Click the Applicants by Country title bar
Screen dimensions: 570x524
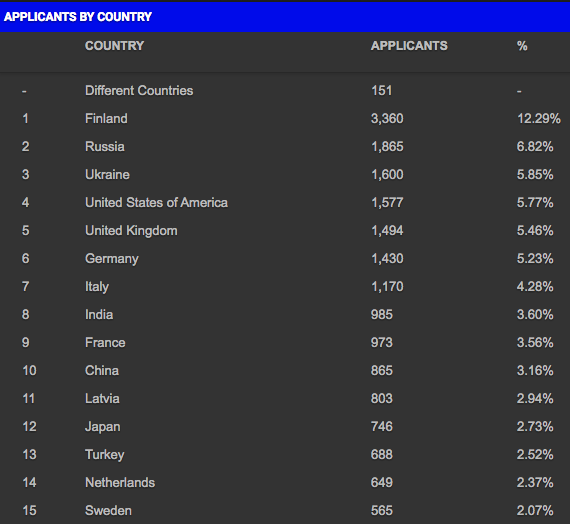[x=285, y=17]
